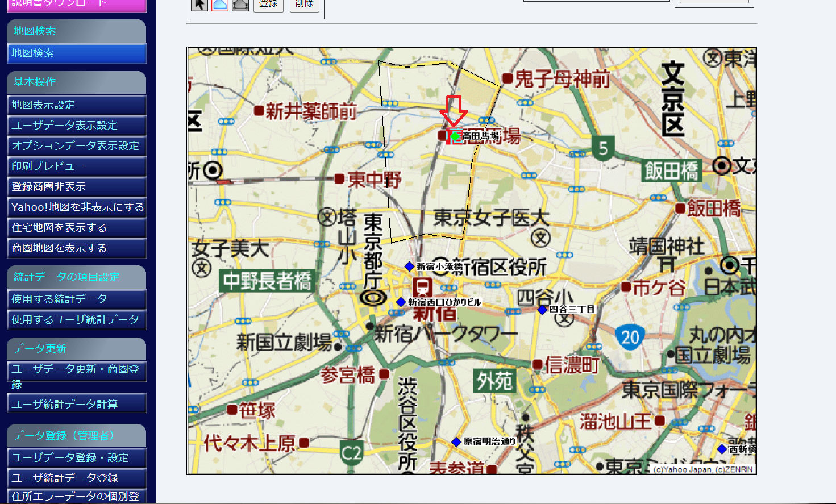Click the blue 新宿西口ひかりビル diamond marker

coord(401,302)
